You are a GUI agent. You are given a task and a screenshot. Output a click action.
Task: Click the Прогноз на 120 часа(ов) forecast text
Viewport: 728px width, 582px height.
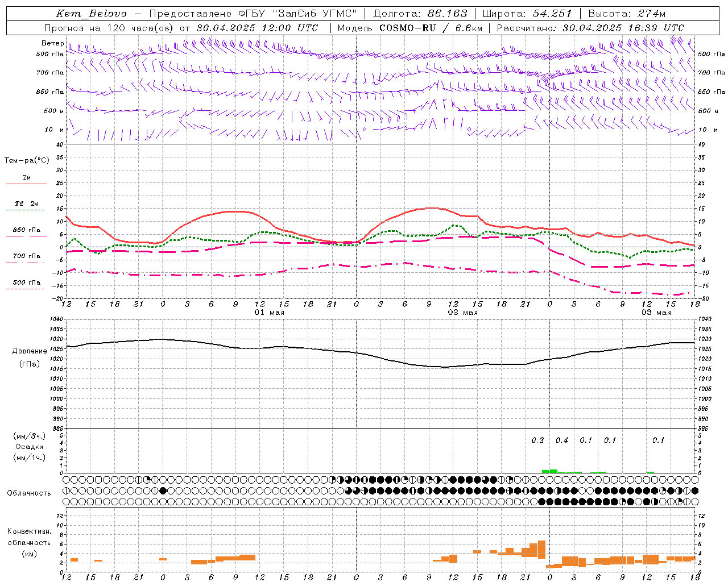point(109,28)
